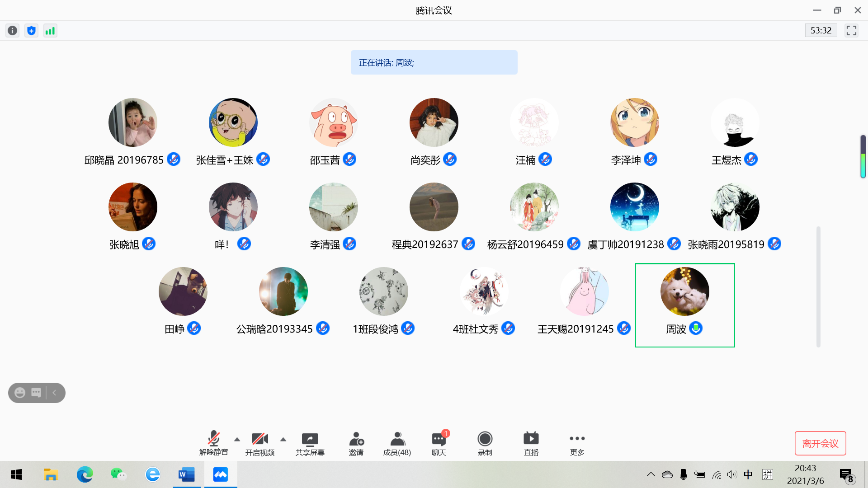Collapse the emoji reaction bar arrow
Screen dimensions: 868x488
click(55, 393)
